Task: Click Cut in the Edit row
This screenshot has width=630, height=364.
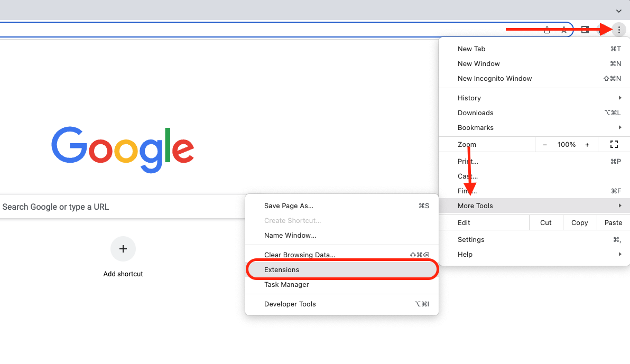Action: tap(545, 222)
